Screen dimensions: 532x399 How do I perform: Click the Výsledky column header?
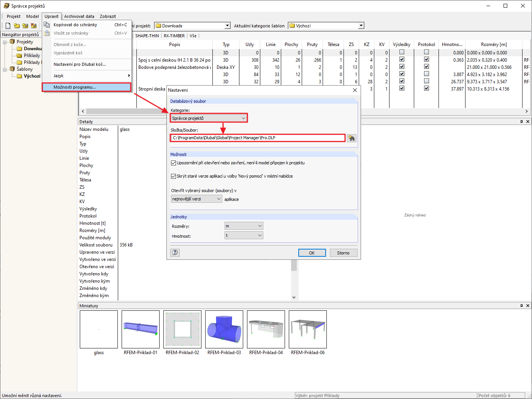click(x=402, y=45)
